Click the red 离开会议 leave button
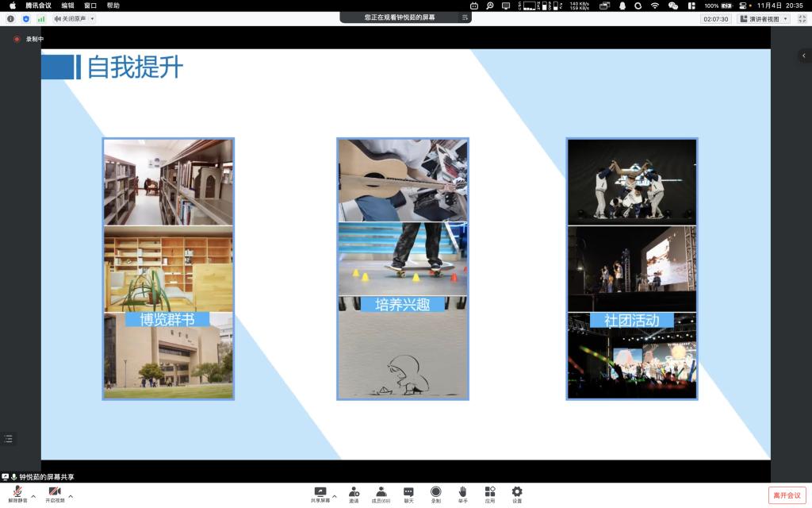Viewport: 812px width, 508px height. pyautogui.click(x=787, y=495)
